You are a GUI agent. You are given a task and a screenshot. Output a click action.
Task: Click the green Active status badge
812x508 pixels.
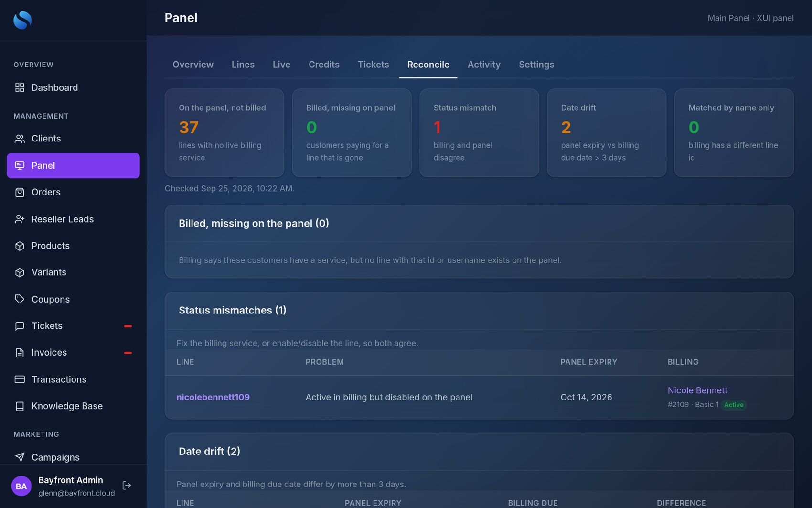734,405
